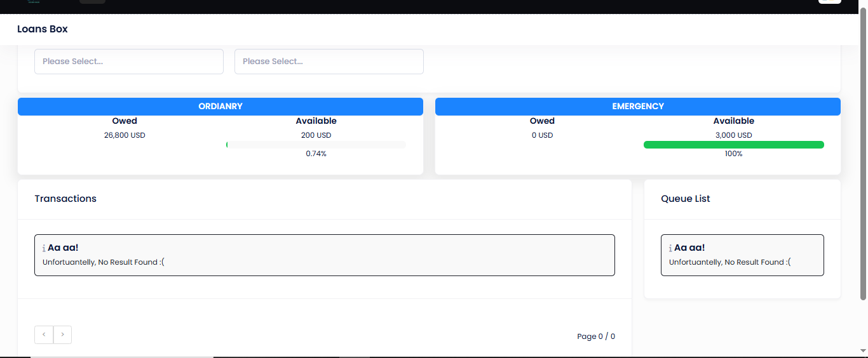This screenshot has width=868, height=358.
Task: Go to next page of Transactions
Action: 62,335
